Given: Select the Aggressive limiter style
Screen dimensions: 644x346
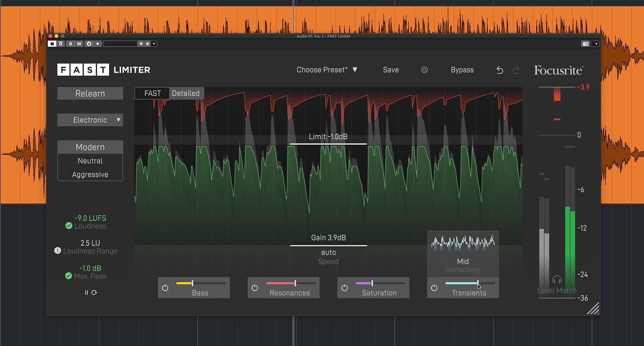Looking at the screenshot, I should click(x=90, y=175).
